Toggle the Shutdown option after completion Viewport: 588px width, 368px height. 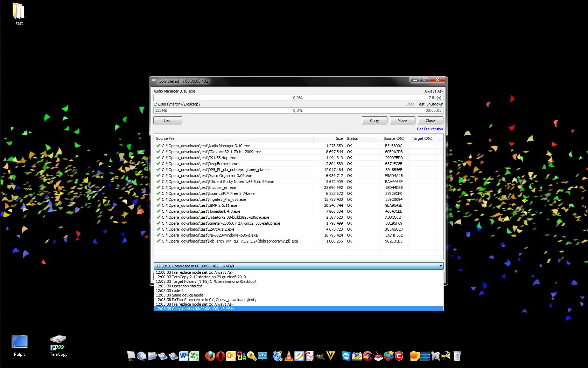pyautogui.click(x=435, y=104)
